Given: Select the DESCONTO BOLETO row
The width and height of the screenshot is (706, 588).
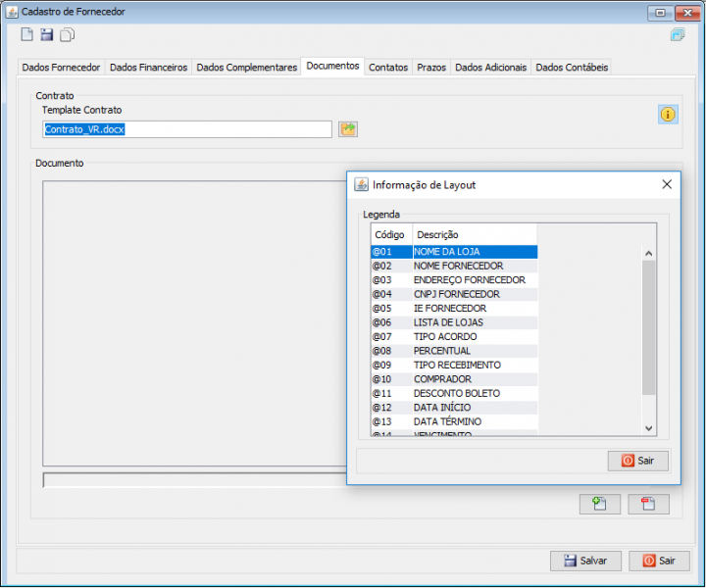Looking at the screenshot, I should (x=454, y=394).
